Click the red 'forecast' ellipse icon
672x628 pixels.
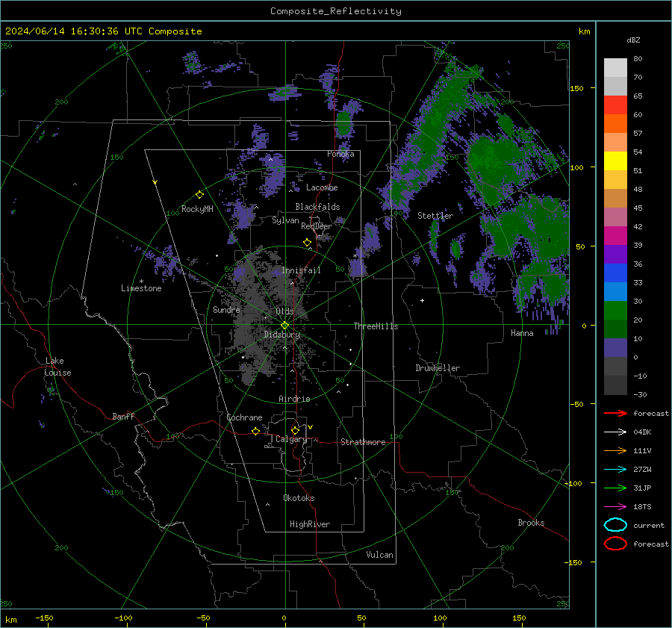615,544
